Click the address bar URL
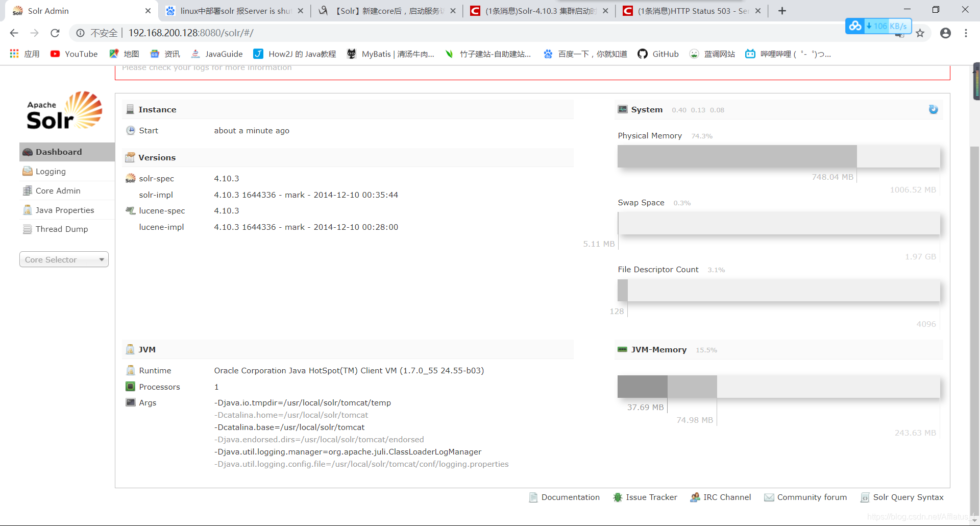Screen dimensions: 980x526 (x=191, y=33)
